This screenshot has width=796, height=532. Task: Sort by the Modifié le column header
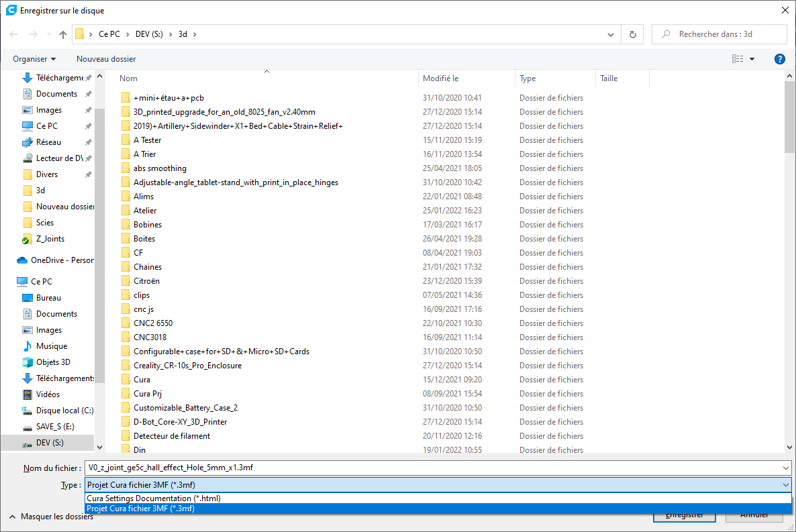pos(441,78)
